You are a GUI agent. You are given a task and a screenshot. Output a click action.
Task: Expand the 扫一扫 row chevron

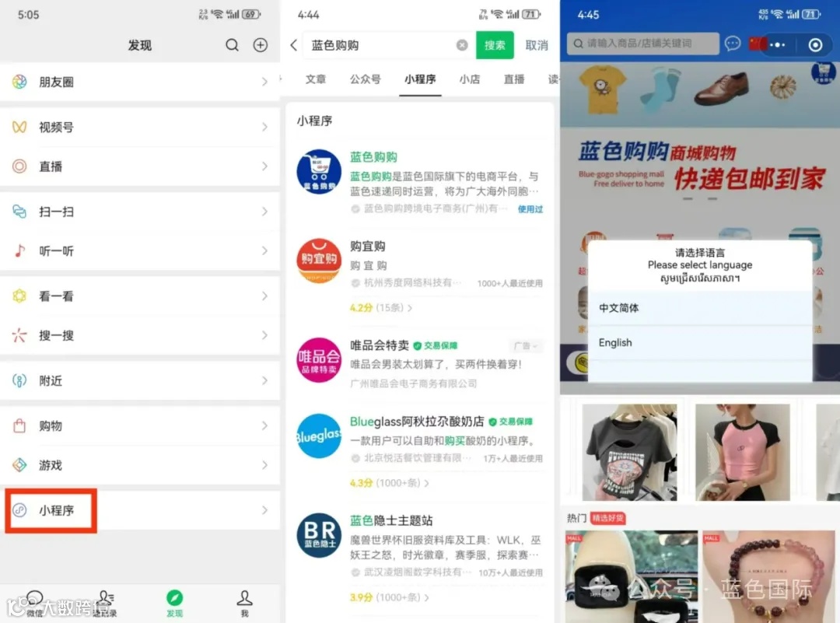(264, 212)
